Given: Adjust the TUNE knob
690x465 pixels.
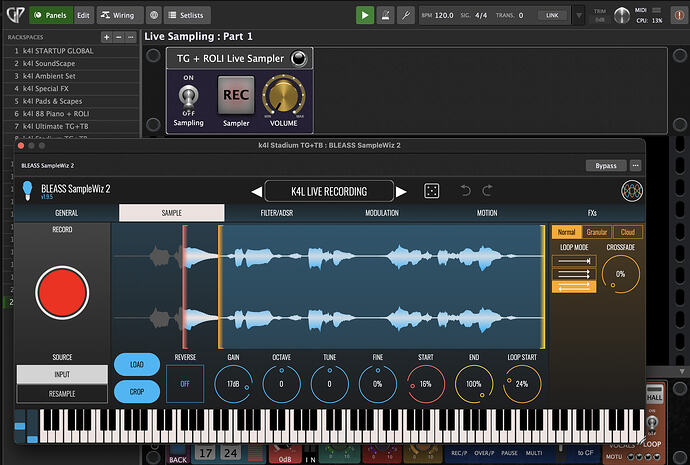Looking at the screenshot, I should pos(330,384).
